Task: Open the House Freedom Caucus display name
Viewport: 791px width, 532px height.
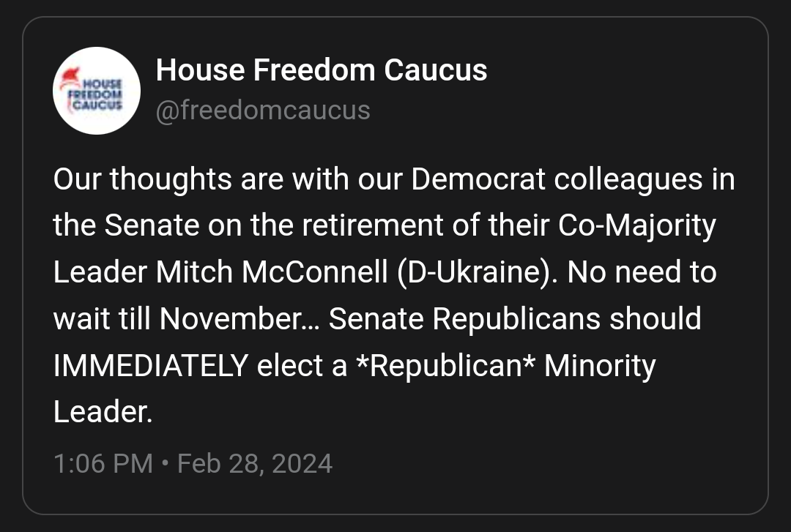Action: pyautogui.click(x=322, y=70)
